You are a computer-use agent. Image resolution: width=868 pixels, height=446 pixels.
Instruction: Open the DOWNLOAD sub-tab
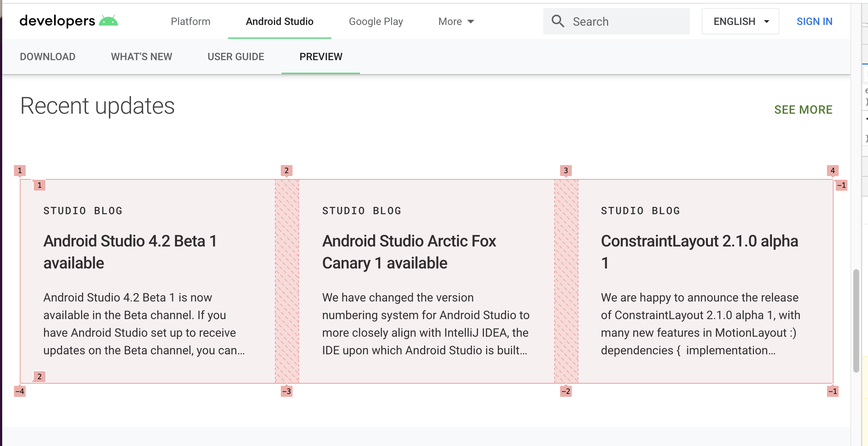click(x=48, y=57)
